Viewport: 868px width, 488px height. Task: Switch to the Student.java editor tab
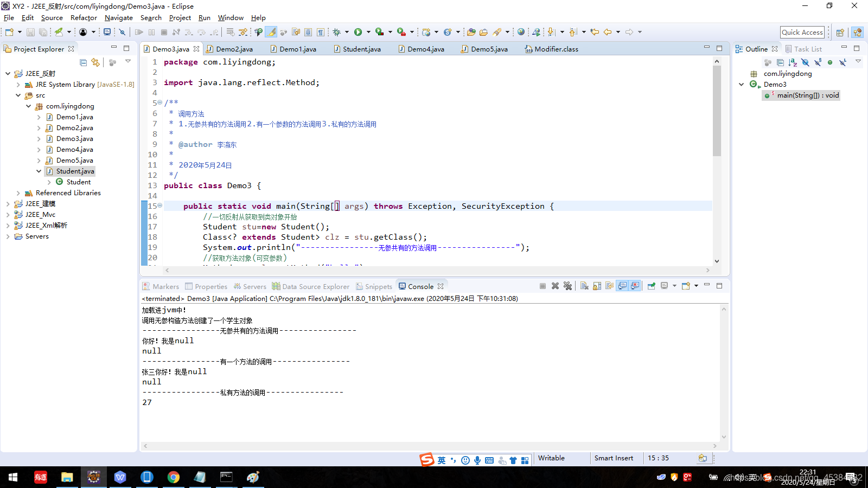tap(357, 49)
